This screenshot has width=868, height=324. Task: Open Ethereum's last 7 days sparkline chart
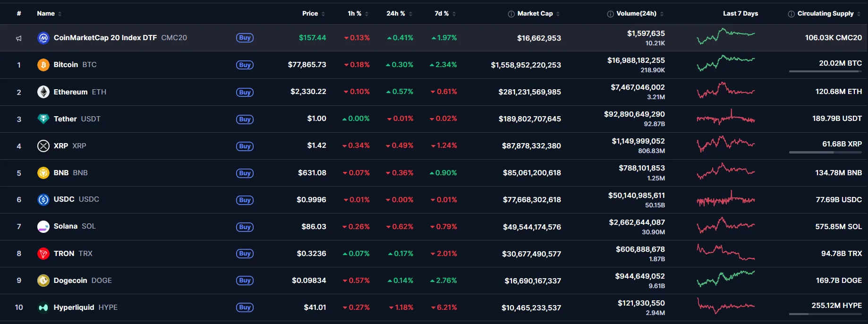coord(726,90)
